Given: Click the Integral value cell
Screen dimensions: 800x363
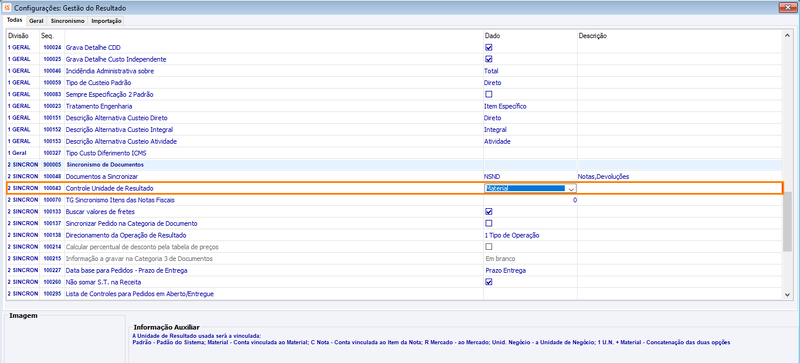Looking at the screenshot, I should coord(530,130).
